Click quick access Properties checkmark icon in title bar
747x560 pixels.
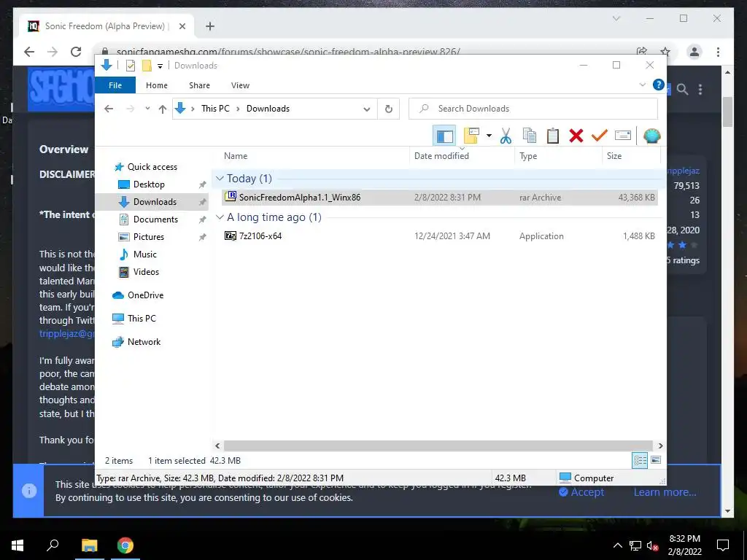point(130,66)
